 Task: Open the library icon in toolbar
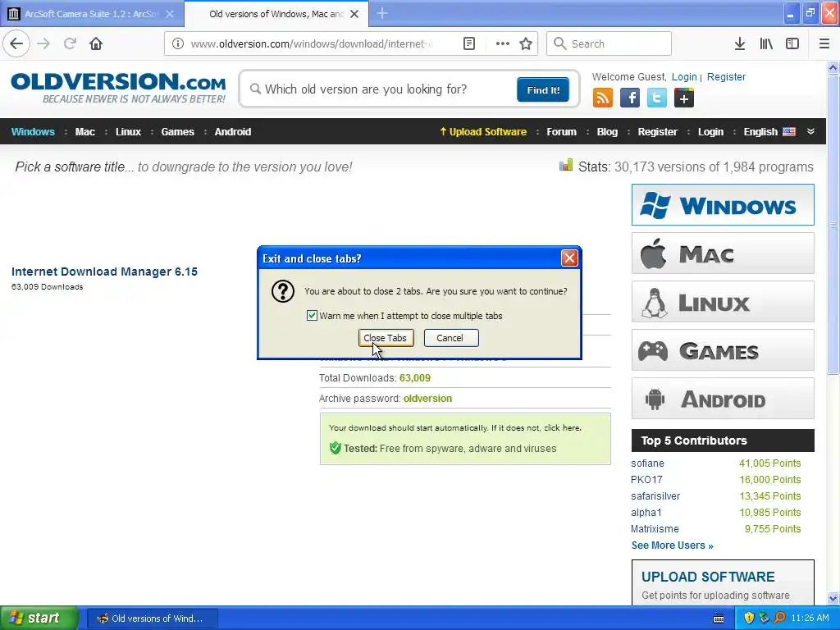766,44
